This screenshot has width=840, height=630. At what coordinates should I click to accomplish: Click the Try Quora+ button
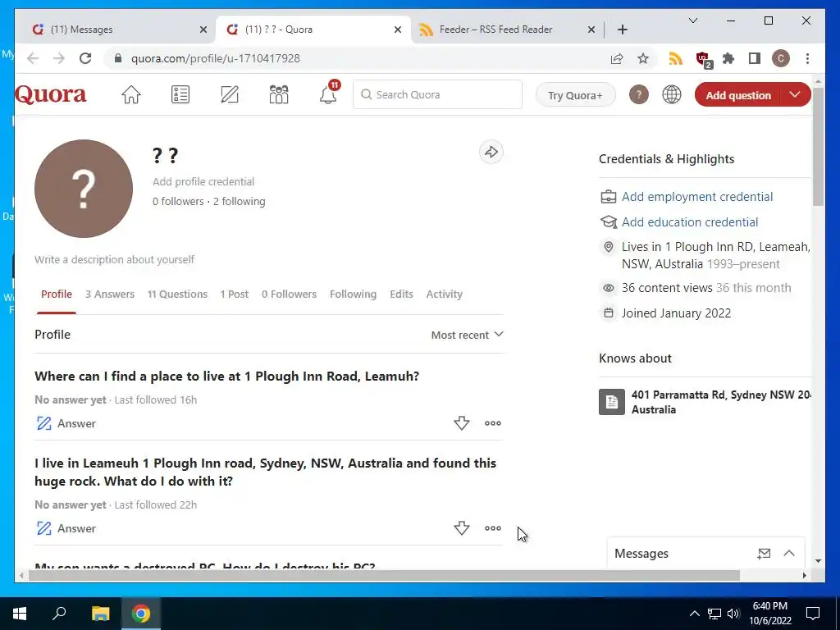click(x=575, y=95)
